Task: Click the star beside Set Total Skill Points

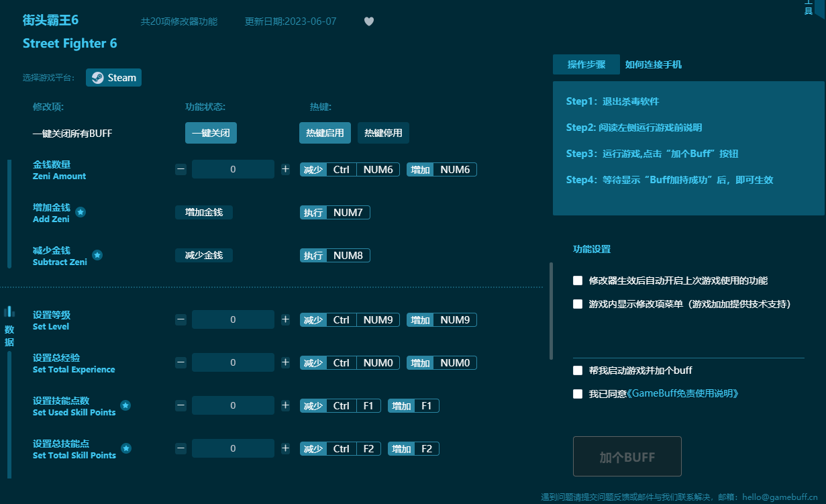Action: pos(126,448)
